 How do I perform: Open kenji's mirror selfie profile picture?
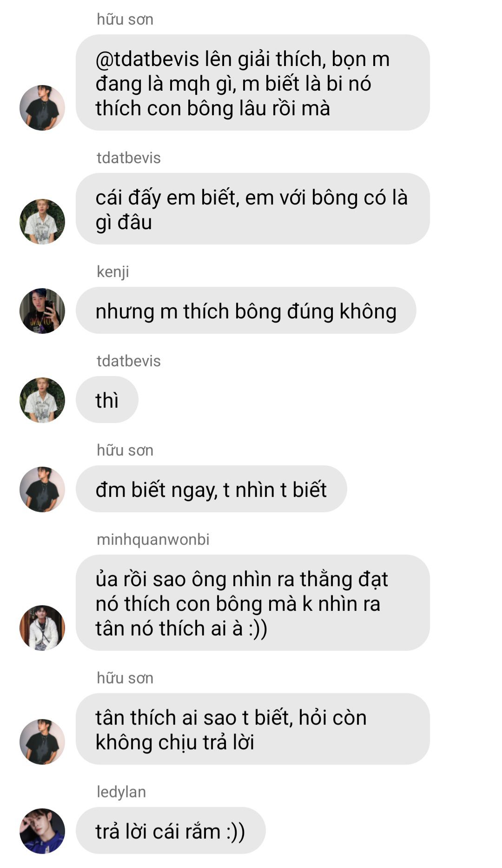(x=42, y=311)
